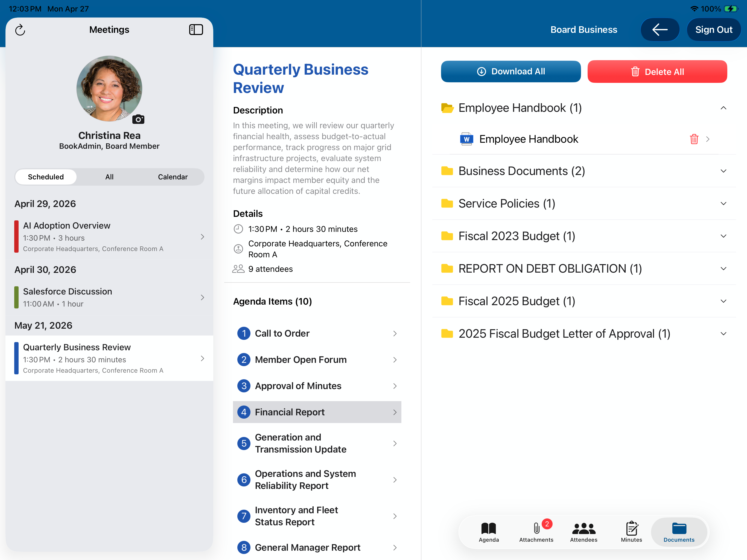Open the Agenda tab
747x560 pixels.
tap(489, 532)
